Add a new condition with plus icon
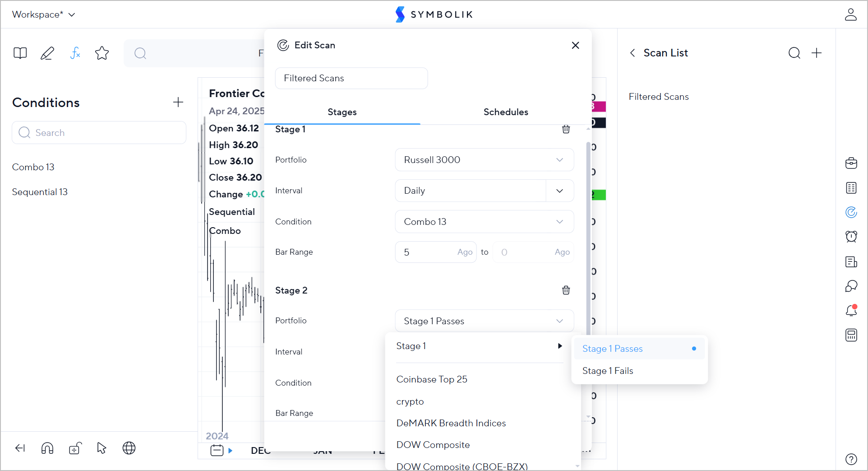The width and height of the screenshot is (868, 471). point(178,102)
